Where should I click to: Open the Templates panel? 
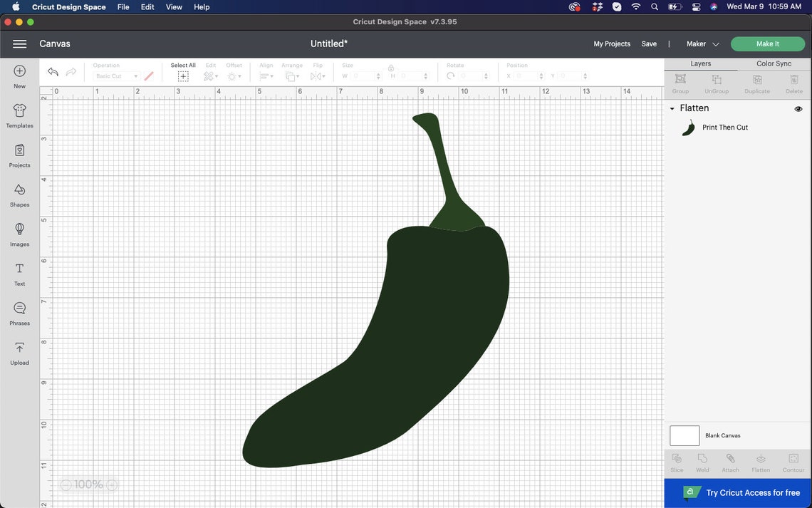point(19,114)
